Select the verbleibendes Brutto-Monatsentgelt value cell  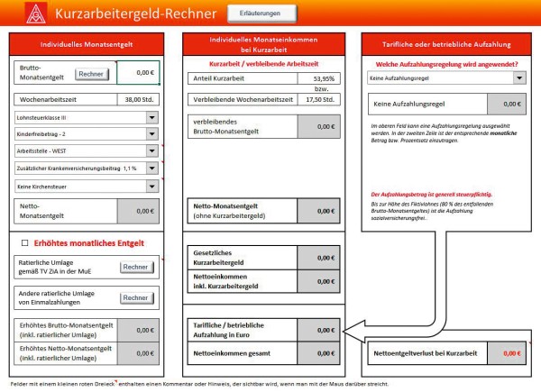(x=319, y=126)
